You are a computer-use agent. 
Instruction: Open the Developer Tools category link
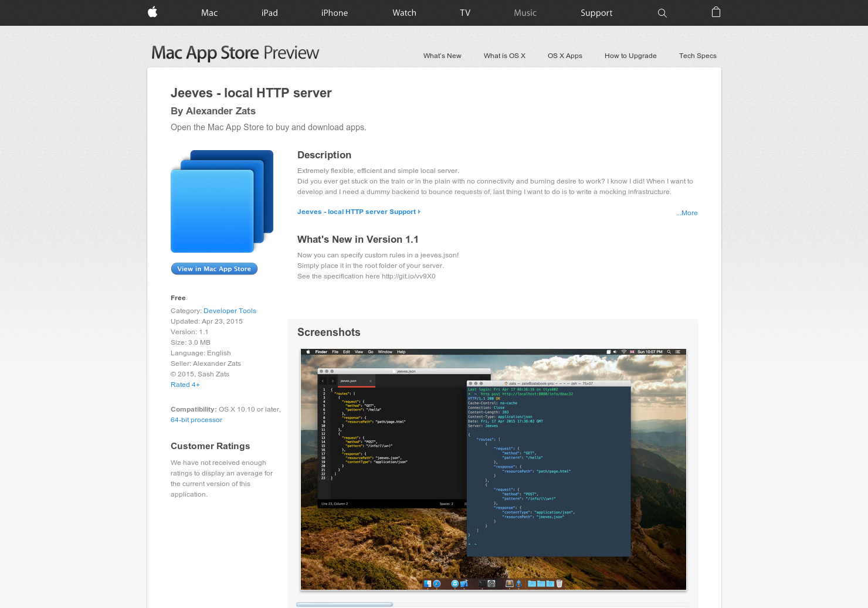click(230, 311)
